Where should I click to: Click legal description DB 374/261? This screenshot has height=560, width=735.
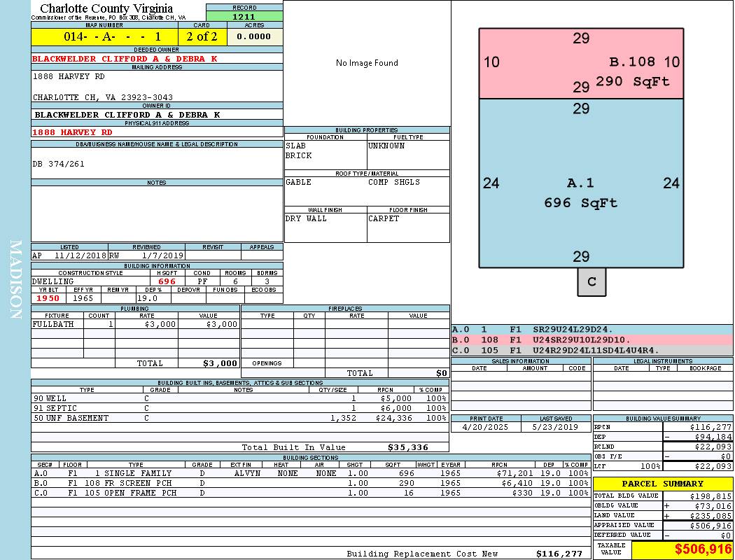[x=59, y=164]
